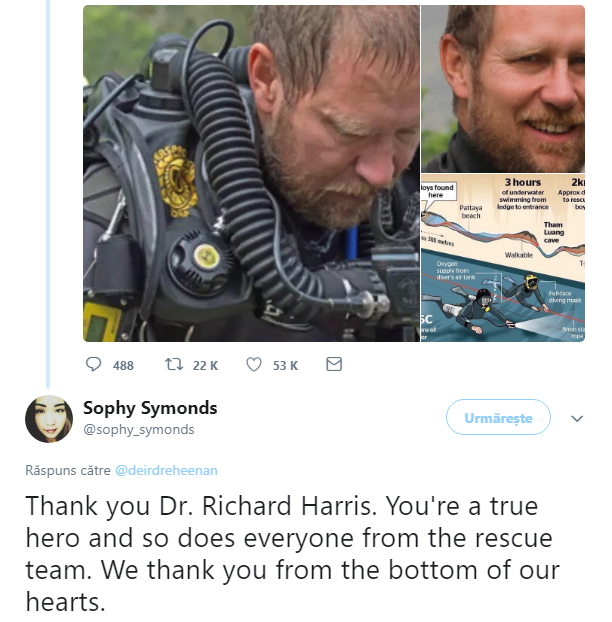Open Sophy Symonds profile avatar
This screenshot has height=622, width=612.
pyautogui.click(x=49, y=419)
